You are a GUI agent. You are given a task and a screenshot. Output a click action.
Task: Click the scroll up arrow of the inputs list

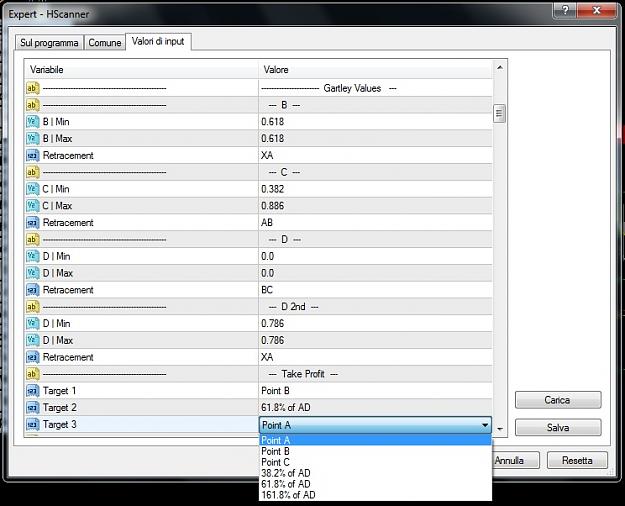tap(499, 68)
